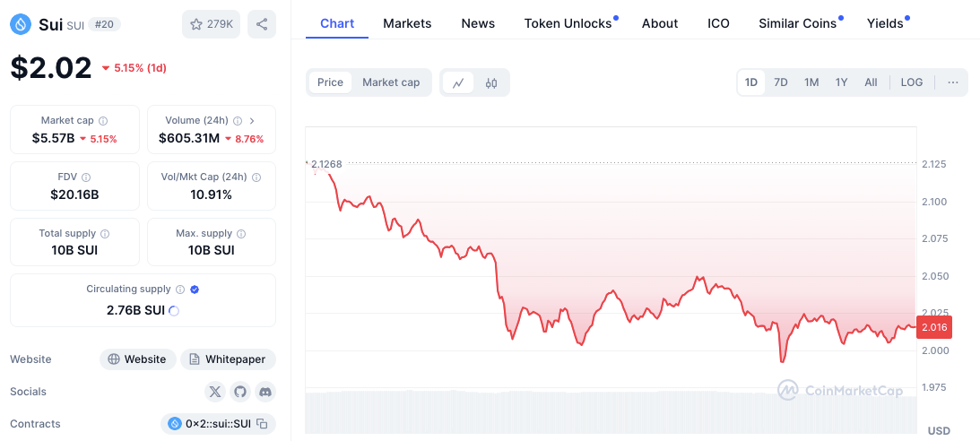Image resolution: width=980 pixels, height=441 pixels.
Task: Show Total supply info icon
Action: point(105,234)
